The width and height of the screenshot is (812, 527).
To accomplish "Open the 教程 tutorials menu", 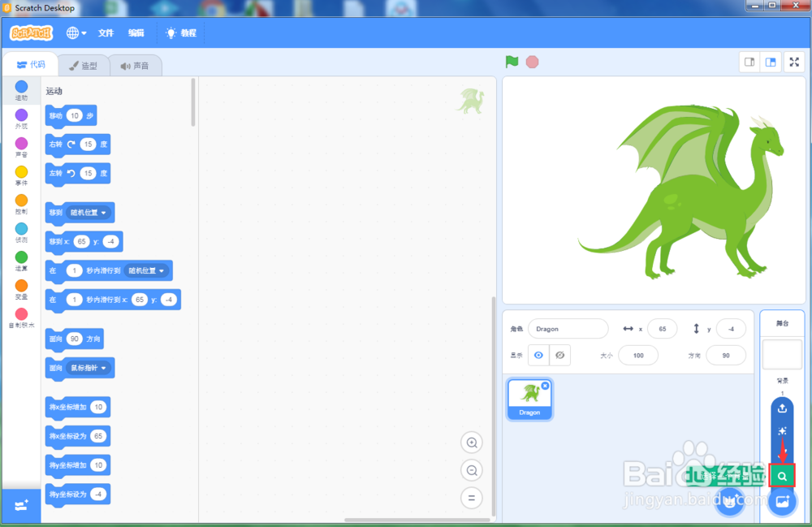I will pyautogui.click(x=181, y=33).
